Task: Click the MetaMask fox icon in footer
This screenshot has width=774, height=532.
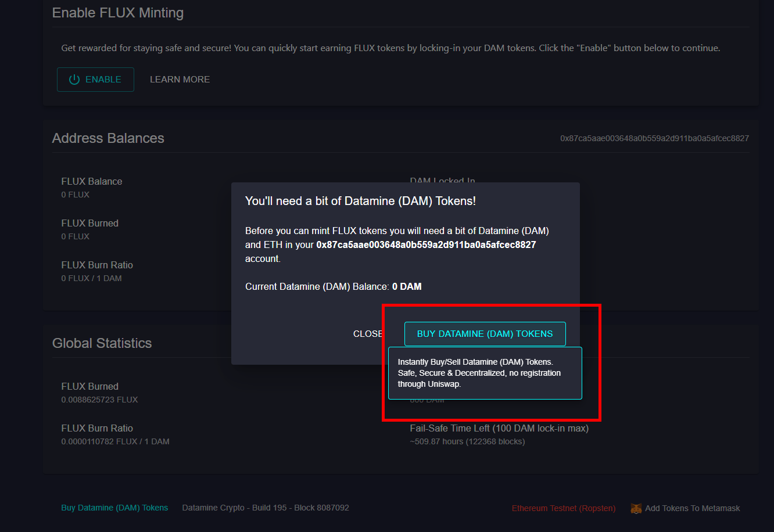Action: pyautogui.click(x=636, y=508)
